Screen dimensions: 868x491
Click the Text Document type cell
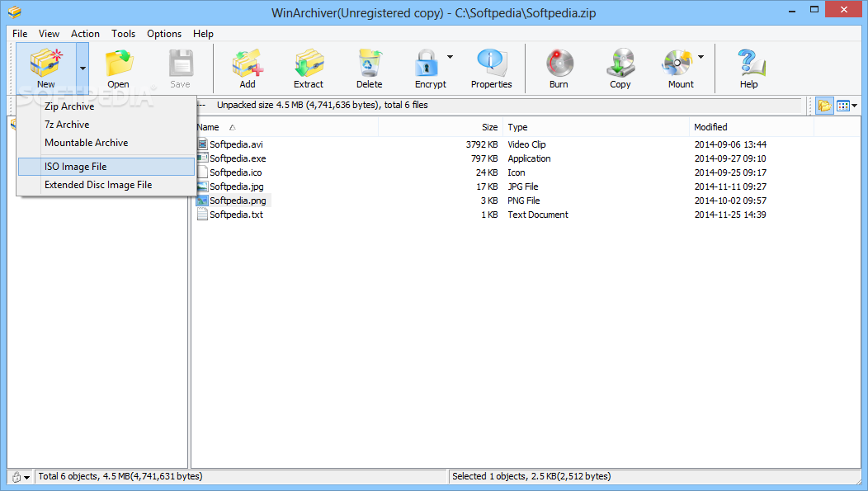pyautogui.click(x=538, y=215)
